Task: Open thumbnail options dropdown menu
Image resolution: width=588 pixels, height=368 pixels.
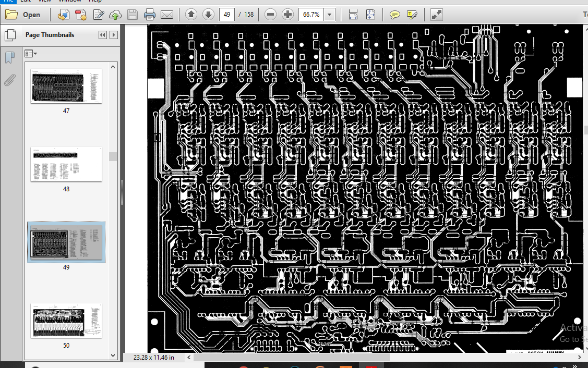Action: coord(31,54)
